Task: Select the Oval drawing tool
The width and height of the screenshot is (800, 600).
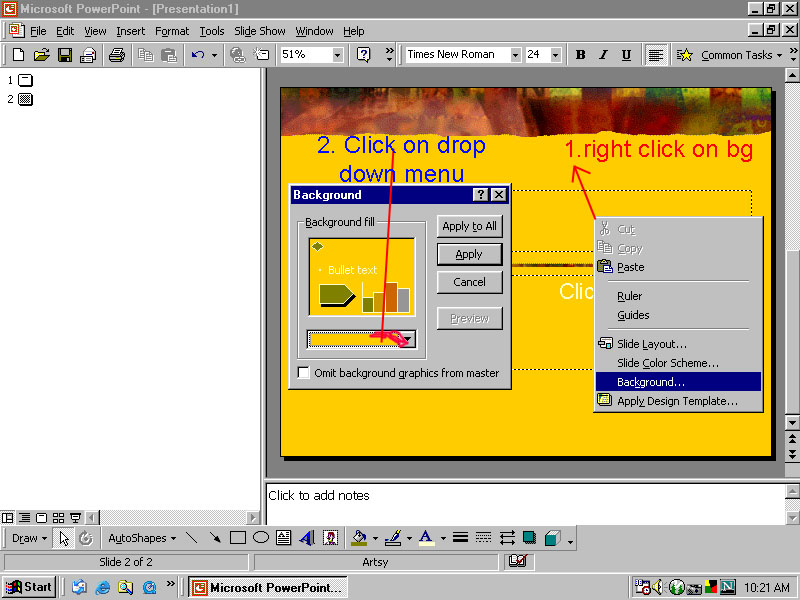Action: (261, 538)
